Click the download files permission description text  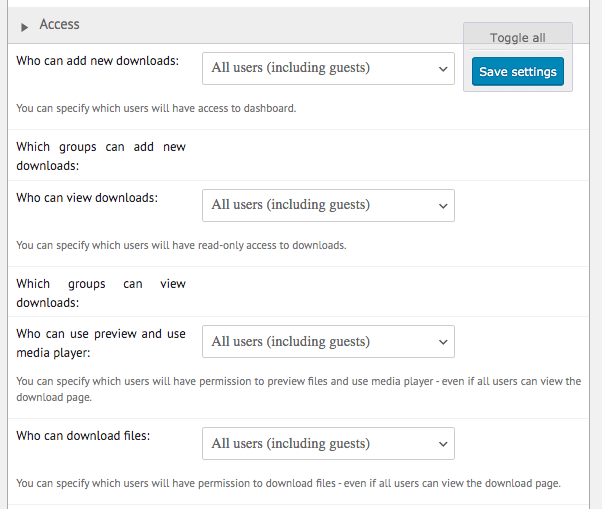click(x=288, y=483)
